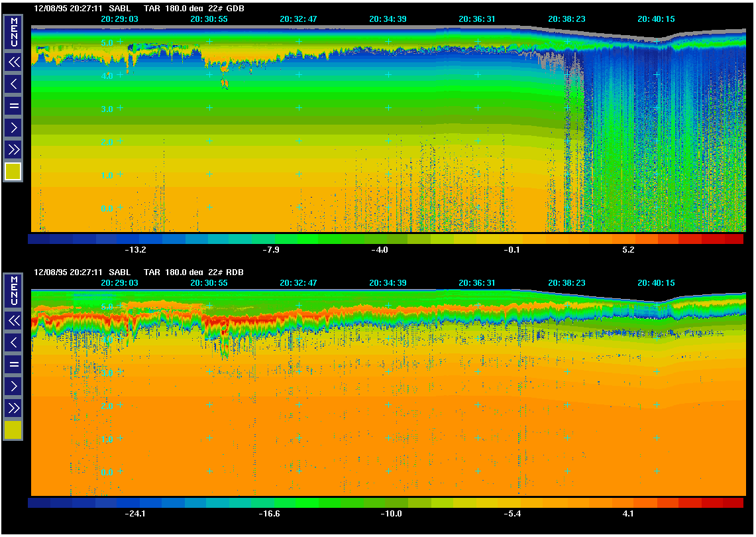Select yellow square swatch in RDB panel
The image size is (756, 537).
pyautogui.click(x=13, y=430)
